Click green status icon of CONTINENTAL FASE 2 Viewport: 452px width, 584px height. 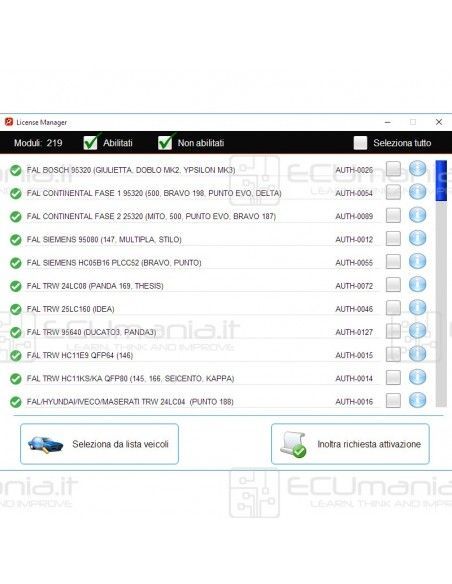tap(16, 217)
